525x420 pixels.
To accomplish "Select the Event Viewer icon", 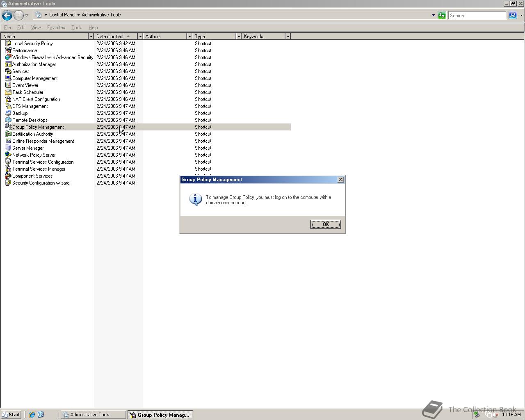I will [8, 85].
